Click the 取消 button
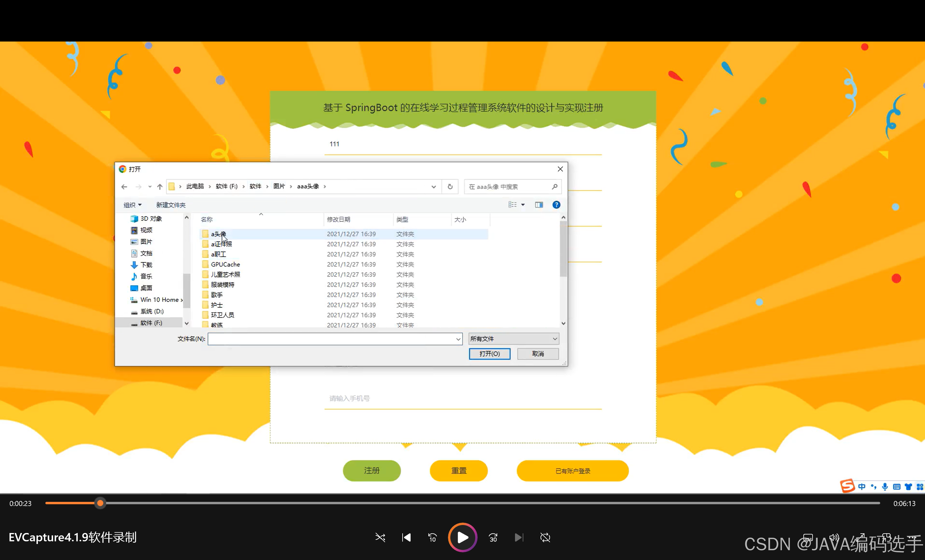Viewport: 925px width, 560px height. click(x=538, y=354)
